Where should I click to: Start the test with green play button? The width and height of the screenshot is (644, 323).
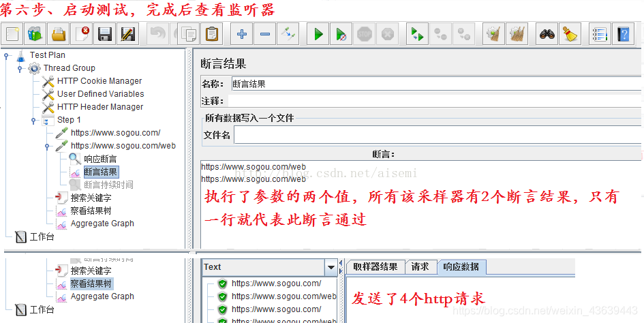(x=318, y=34)
